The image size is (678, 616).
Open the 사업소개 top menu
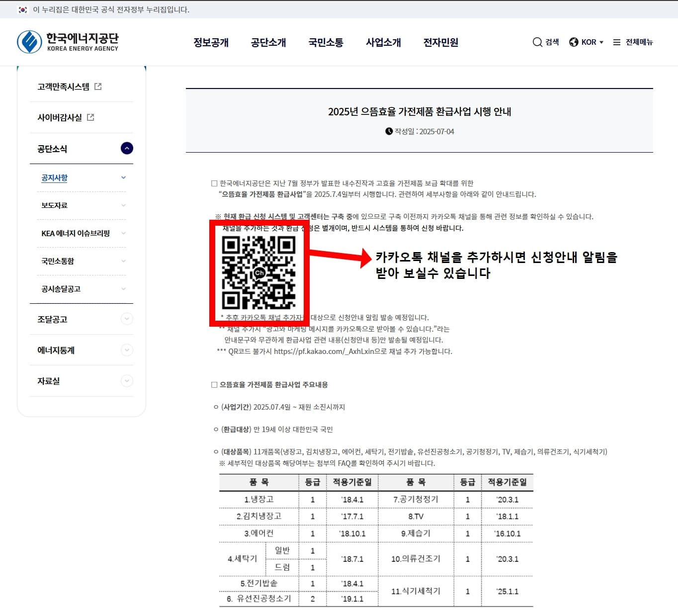pyautogui.click(x=383, y=42)
